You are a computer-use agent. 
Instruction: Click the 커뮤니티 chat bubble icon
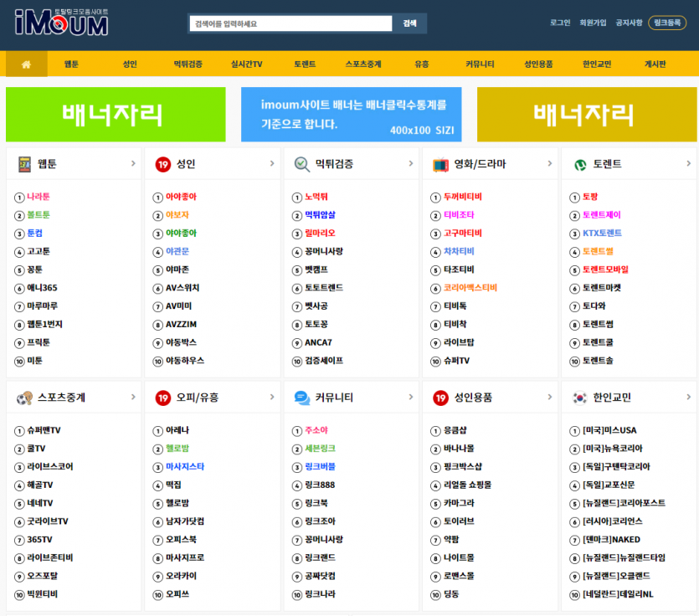301,398
